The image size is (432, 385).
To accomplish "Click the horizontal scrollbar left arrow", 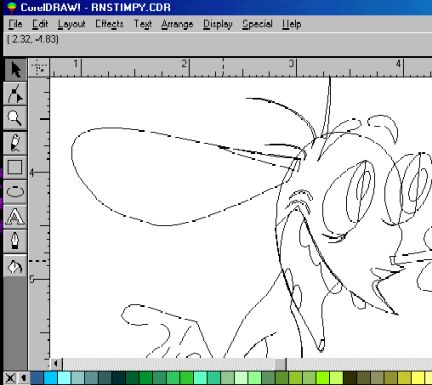I will coord(56,364).
